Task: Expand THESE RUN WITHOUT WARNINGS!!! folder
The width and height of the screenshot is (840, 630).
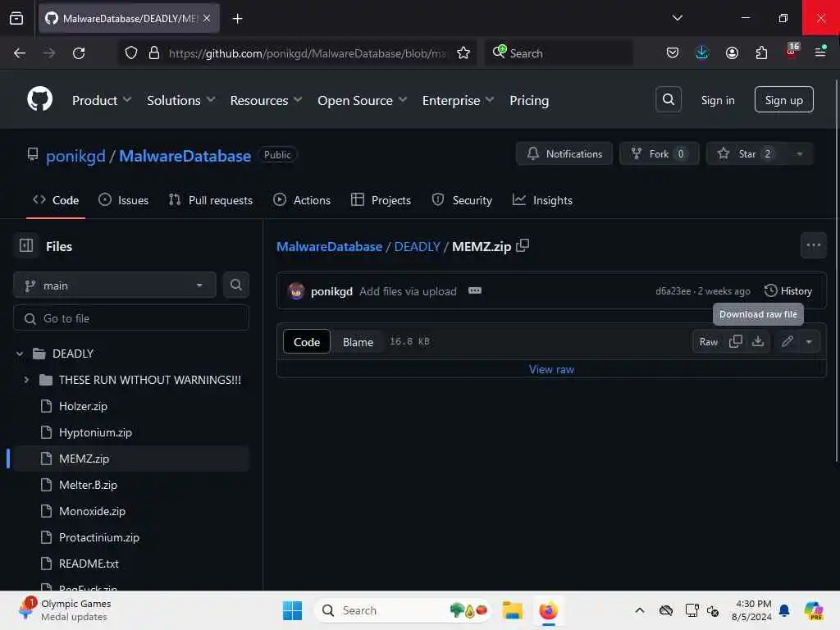Action: pyautogui.click(x=26, y=380)
